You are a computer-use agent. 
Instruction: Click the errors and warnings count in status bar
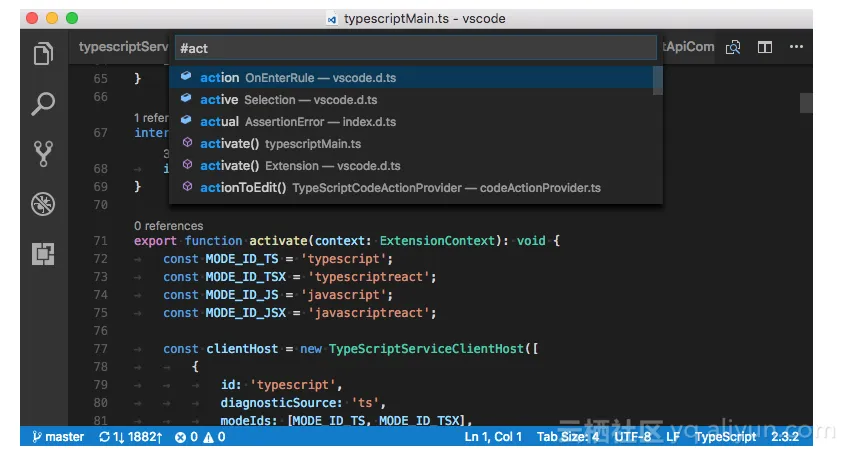[x=200, y=437]
